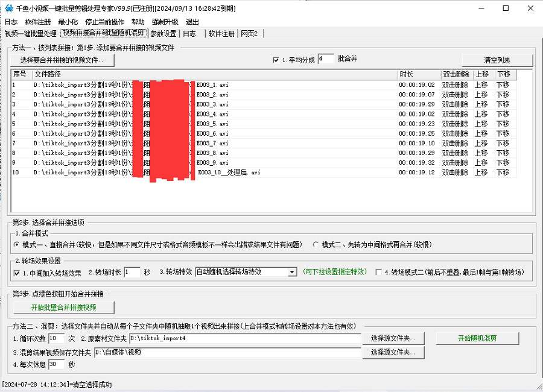Screen dimensions: 543x392
Task: Click 选择源文件夹 next to 原素材文件夹
Action: (x=393, y=338)
